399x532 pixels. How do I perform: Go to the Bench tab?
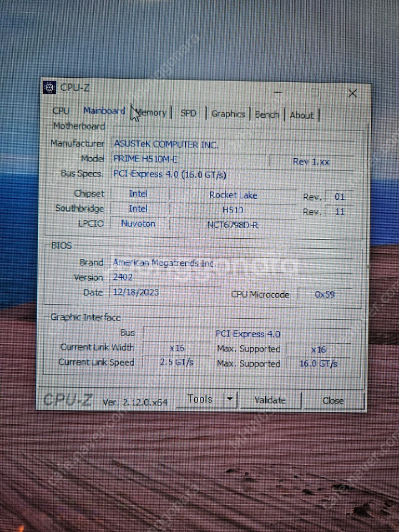267,115
